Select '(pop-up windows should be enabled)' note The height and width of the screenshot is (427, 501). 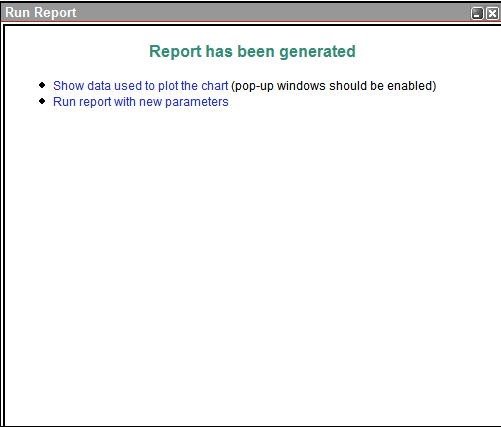(x=334, y=86)
